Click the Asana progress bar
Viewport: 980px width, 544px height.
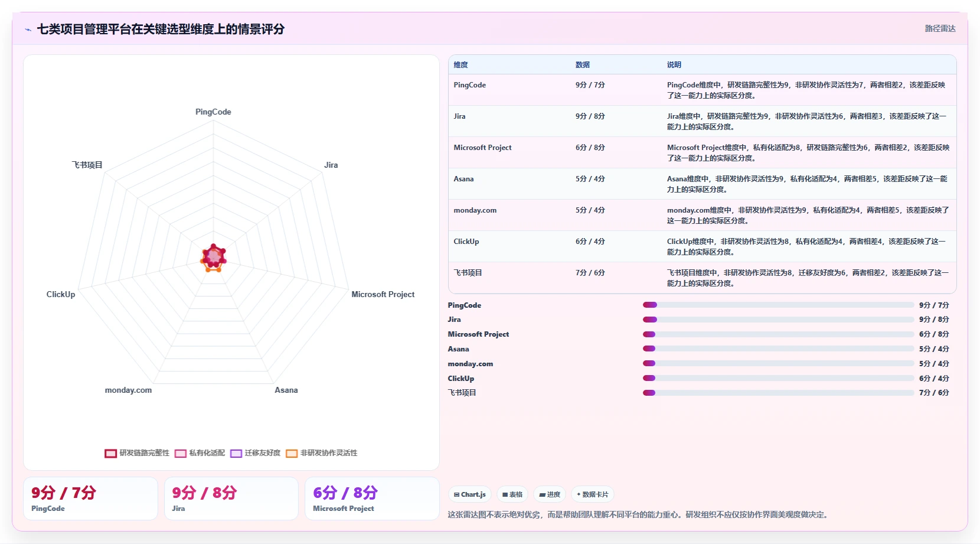point(778,348)
